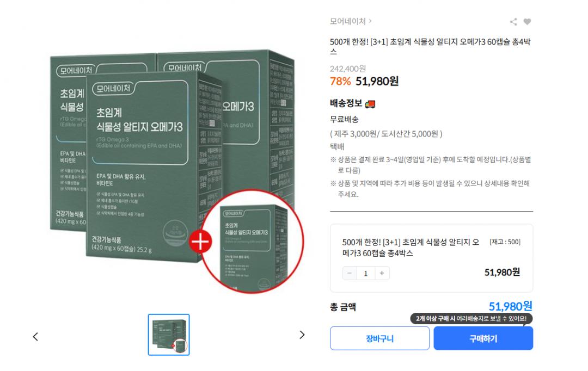Click the circled bonus box image
The width and height of the screenshot is (588, 371).
point(253,242)
